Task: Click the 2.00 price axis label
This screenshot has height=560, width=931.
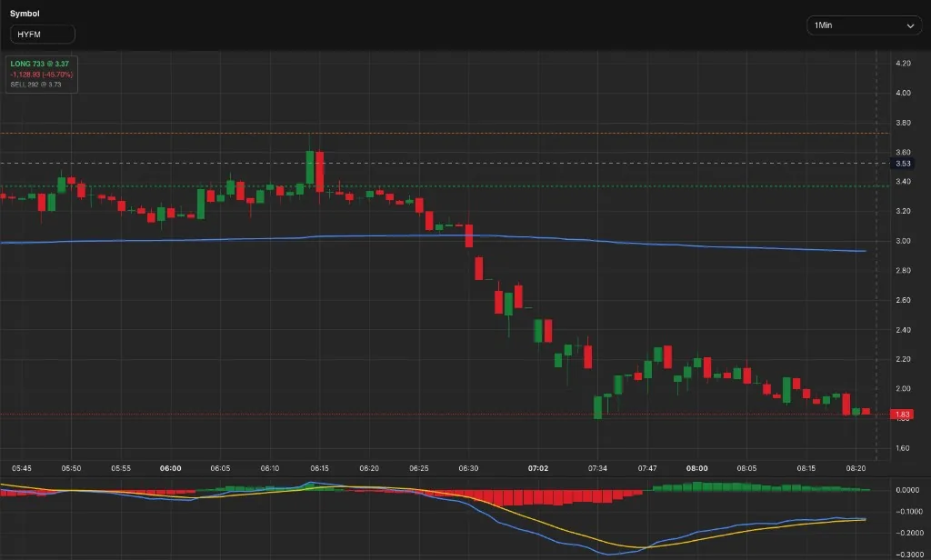Action: tap(903, 389)
